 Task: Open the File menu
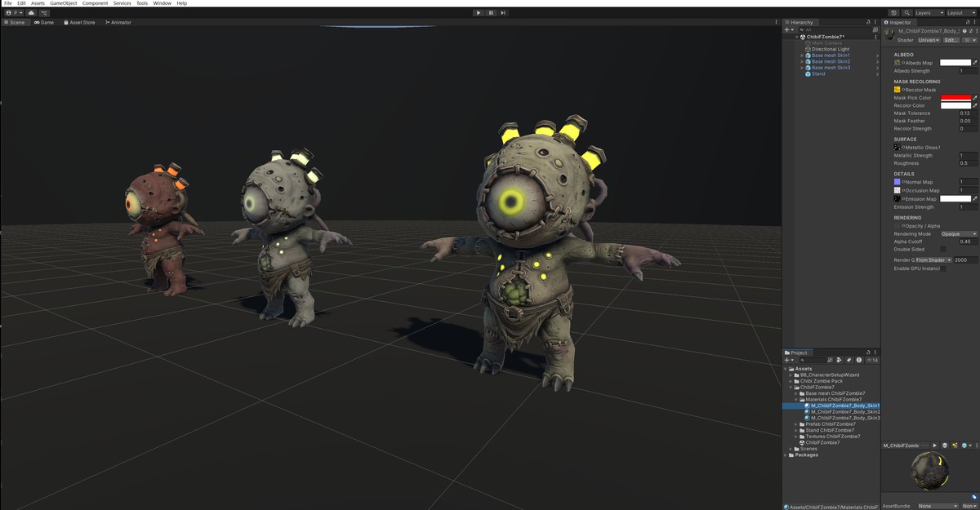point(8,3)
